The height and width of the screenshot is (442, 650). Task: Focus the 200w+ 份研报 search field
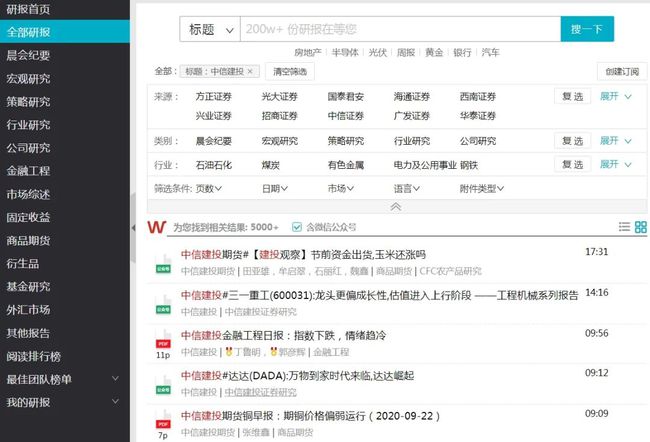pyautogui.click(x=400, y=29)
